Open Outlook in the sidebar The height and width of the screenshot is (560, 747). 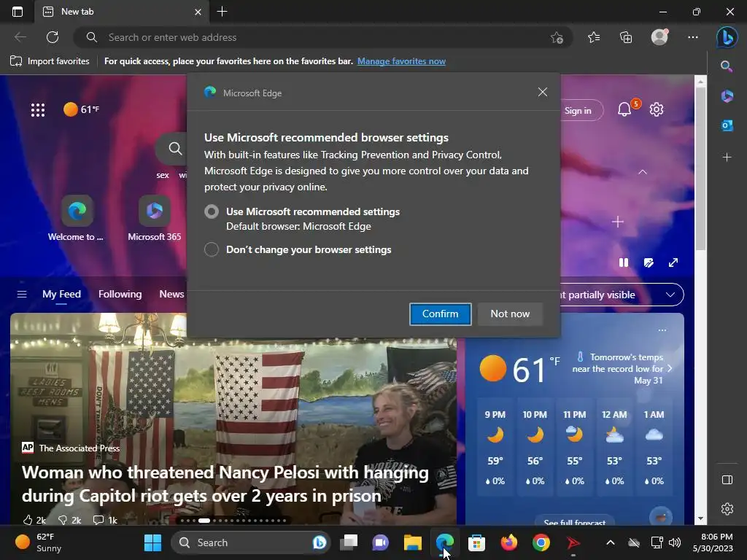(x=727, y=125)
